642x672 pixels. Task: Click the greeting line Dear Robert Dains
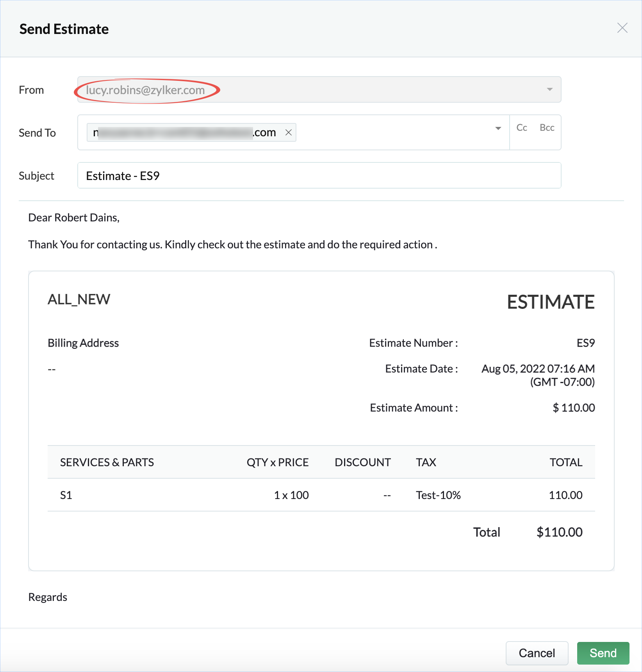click(x=74, y=217)
